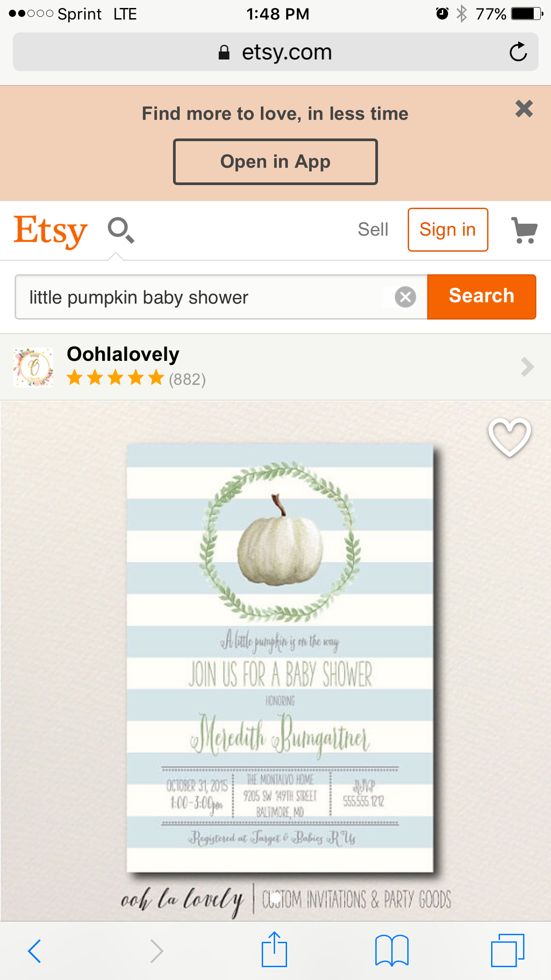Click the orange Search button

[x=482, y=296]
